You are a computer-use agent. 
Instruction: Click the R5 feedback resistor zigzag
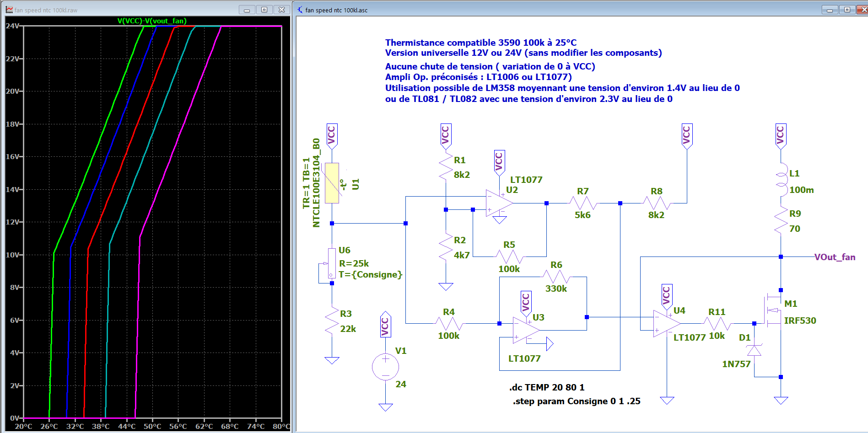coord(509,257)
